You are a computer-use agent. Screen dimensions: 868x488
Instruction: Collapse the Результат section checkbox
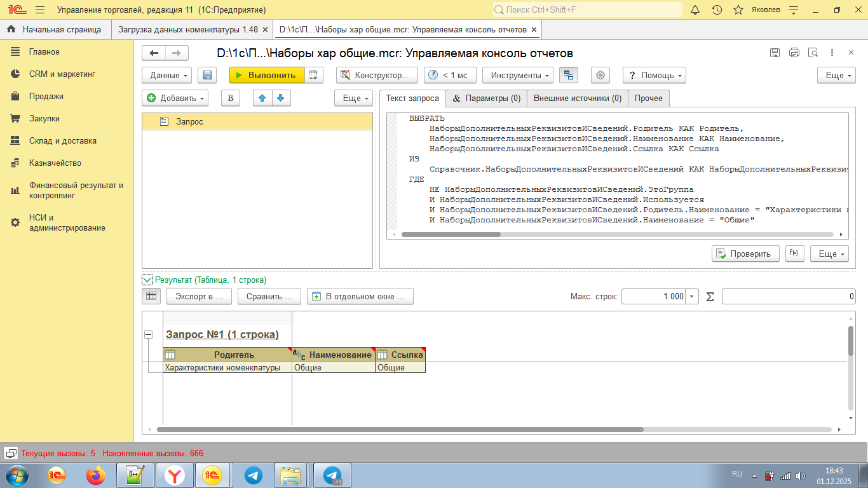tap(147, 280)
